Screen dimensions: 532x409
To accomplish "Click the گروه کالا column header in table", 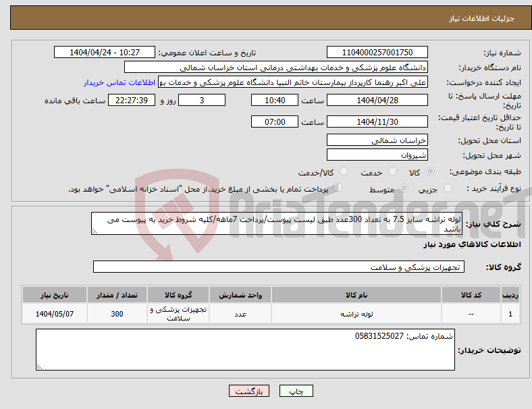I will (x=178, y=295).
